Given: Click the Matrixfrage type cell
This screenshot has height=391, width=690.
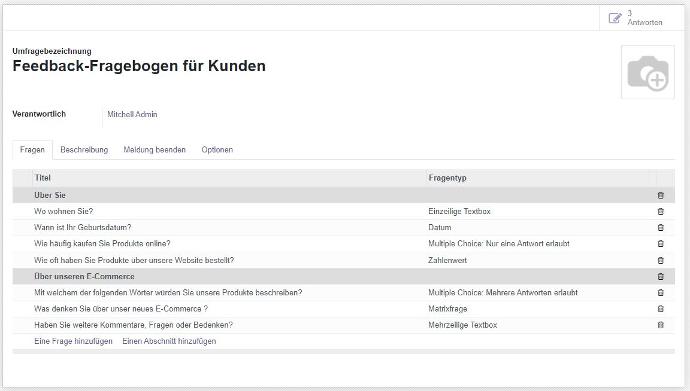Looking at the screenshot, I should (448, 309).
